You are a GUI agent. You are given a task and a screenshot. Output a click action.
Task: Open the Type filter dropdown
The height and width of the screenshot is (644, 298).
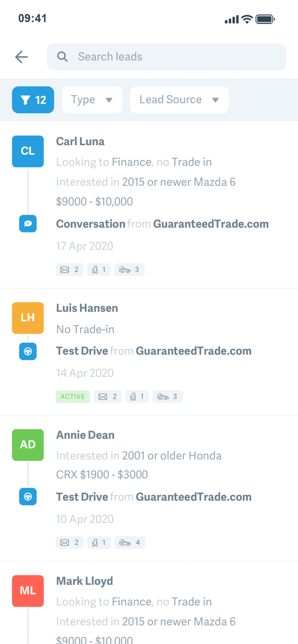92,99
